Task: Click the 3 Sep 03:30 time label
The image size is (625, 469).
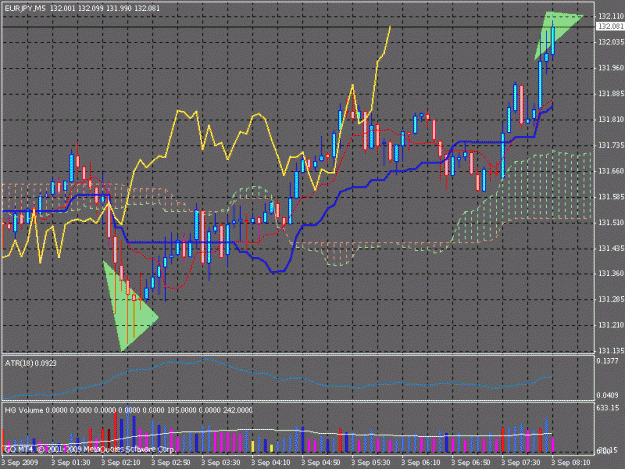Action: tap(221, 462)
